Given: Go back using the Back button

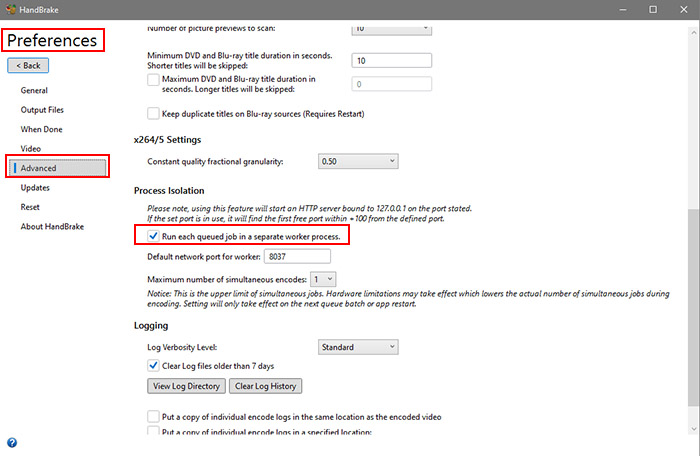Looking at the screenshot, I should tap(27, 65).
